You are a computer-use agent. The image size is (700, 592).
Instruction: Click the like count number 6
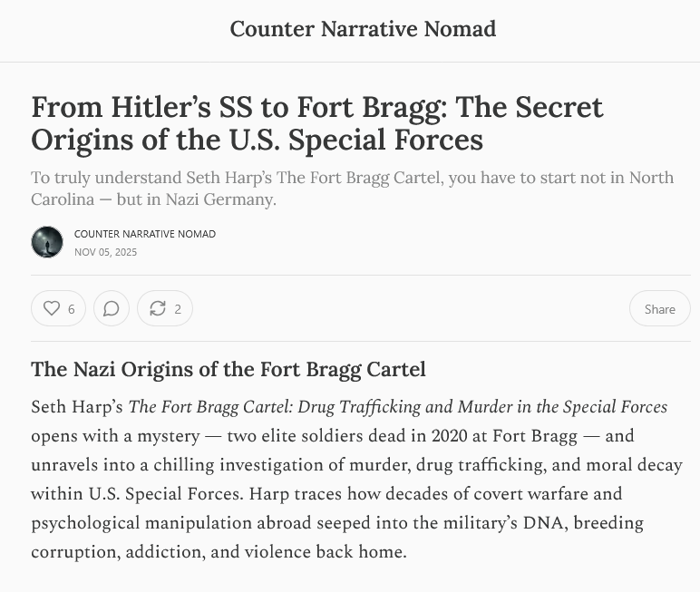72,309
